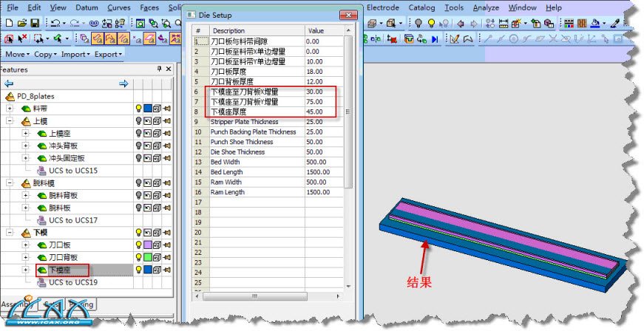The width and height of the screenshot is (644, 331).
Task: Click the New file icon
Action: 9,24
